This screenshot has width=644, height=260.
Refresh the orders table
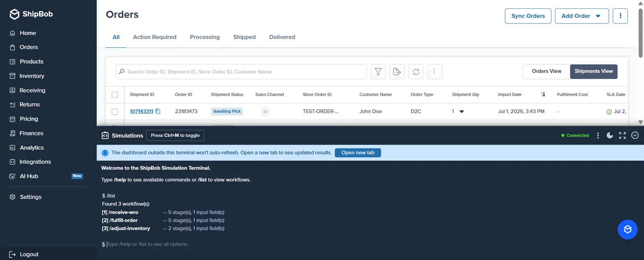click(x=416, y=72)
